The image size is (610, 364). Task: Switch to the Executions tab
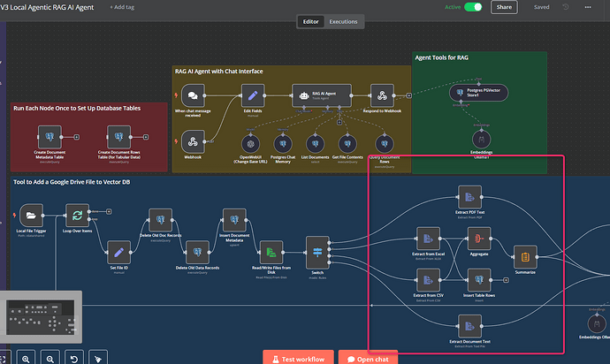[343, 22]
